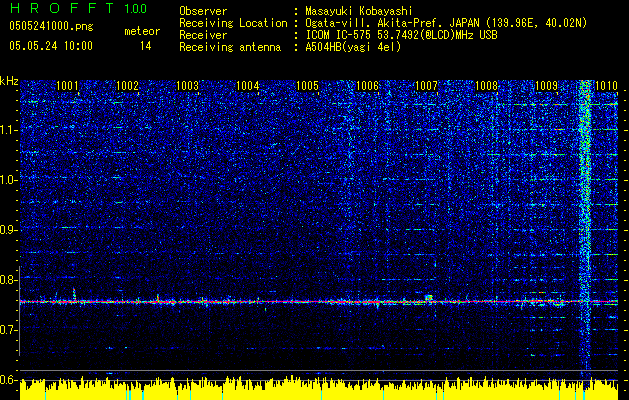The image size is (629, 400).
Task: Click the 1001 time axis label
Action: click(67, 85)
